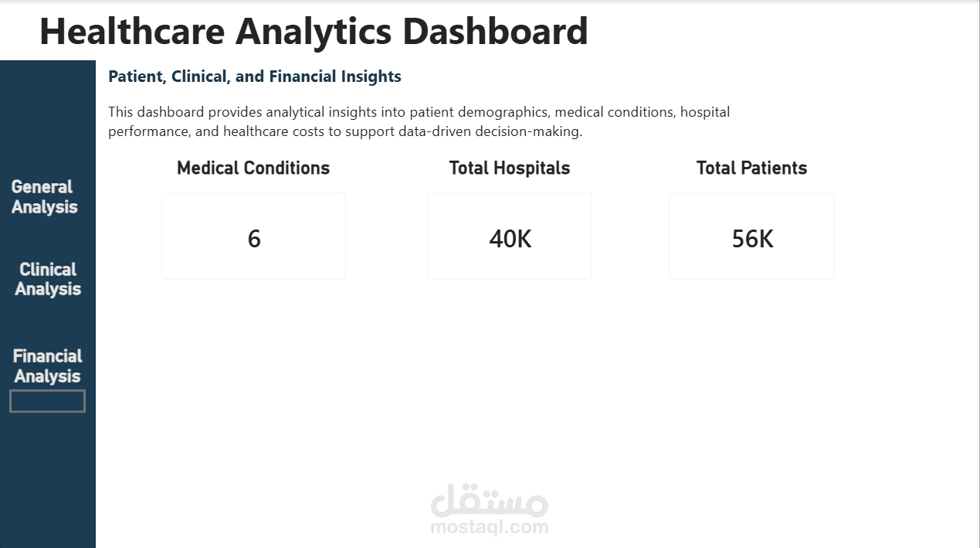Click the value 6 inside Medical Conditions card
Screen dimensions: 980x548
(x=253, y=239)
